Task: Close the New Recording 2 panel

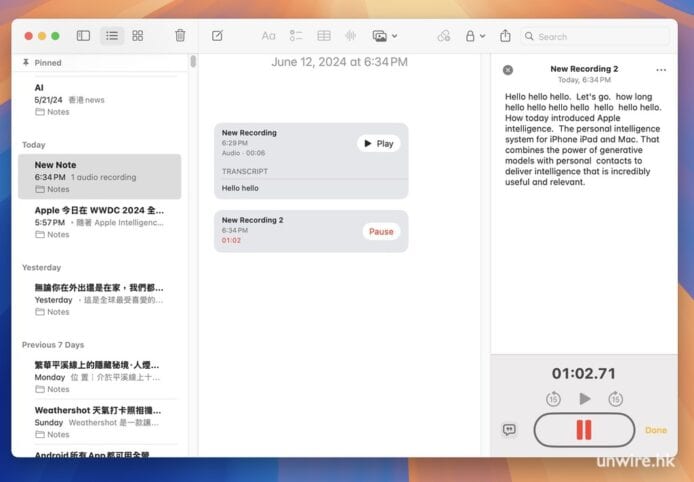Action: pos(508,70)
